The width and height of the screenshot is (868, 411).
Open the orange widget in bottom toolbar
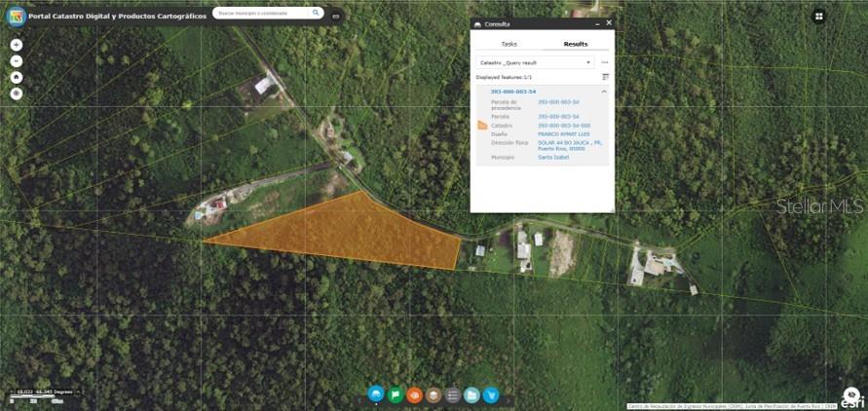[x=414, y=394]
